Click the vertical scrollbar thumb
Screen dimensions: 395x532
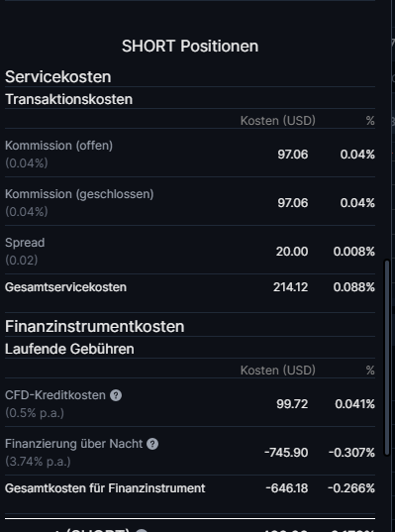387,358
